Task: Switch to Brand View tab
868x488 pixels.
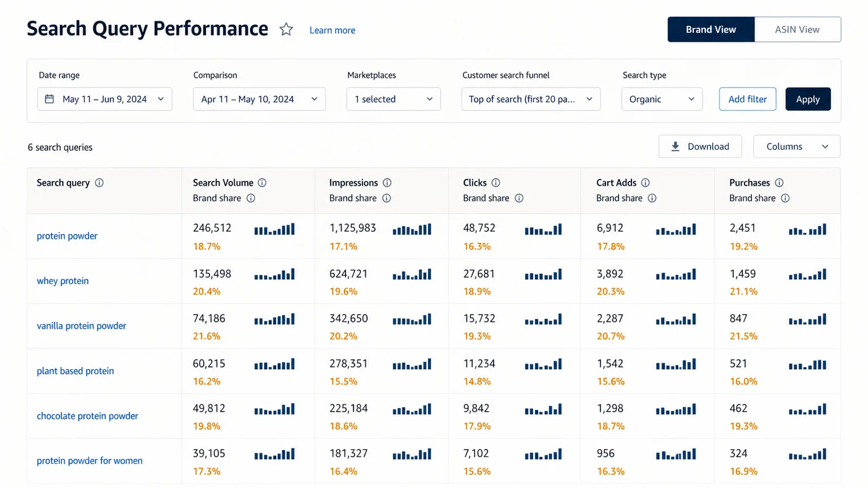Action: tap(711, 29)
